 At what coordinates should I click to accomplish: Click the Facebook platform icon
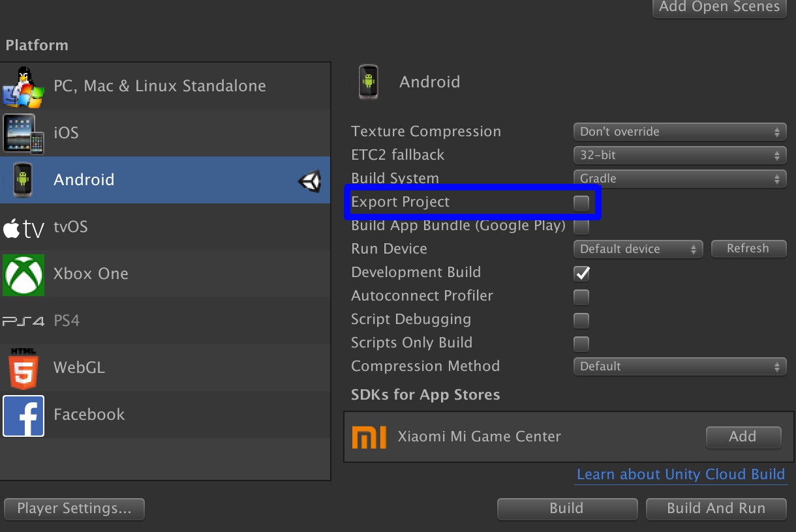(x=23, y=415)
